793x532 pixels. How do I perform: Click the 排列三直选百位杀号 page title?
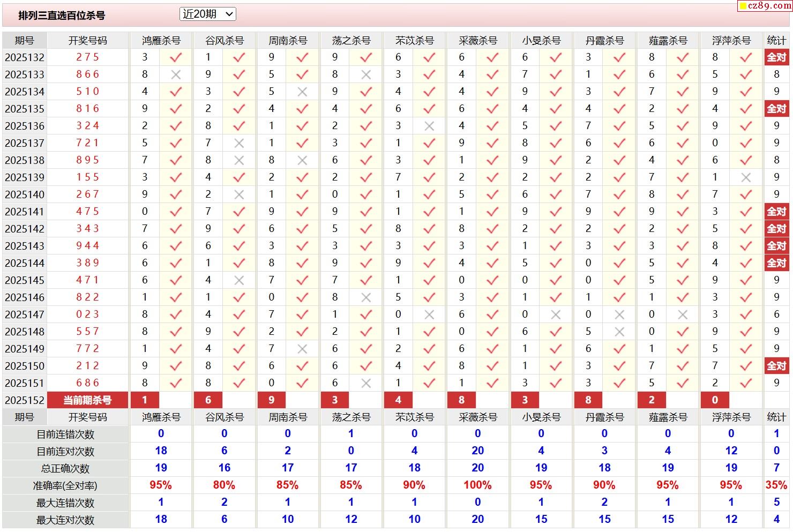click(62, 16)
